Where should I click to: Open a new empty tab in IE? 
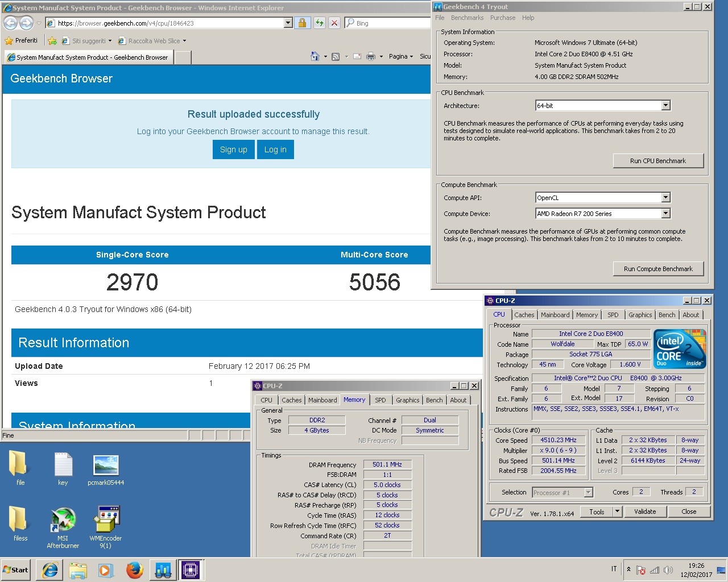point(183,57)
